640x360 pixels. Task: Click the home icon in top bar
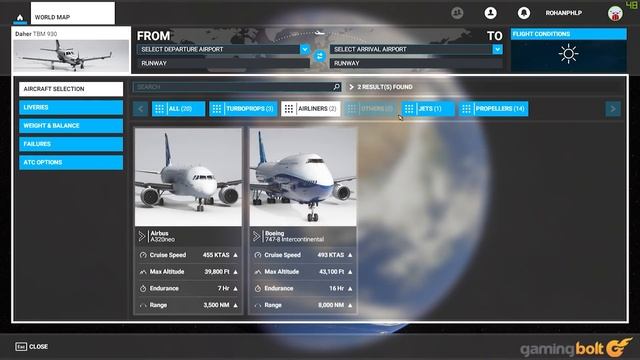pos(20,17)
